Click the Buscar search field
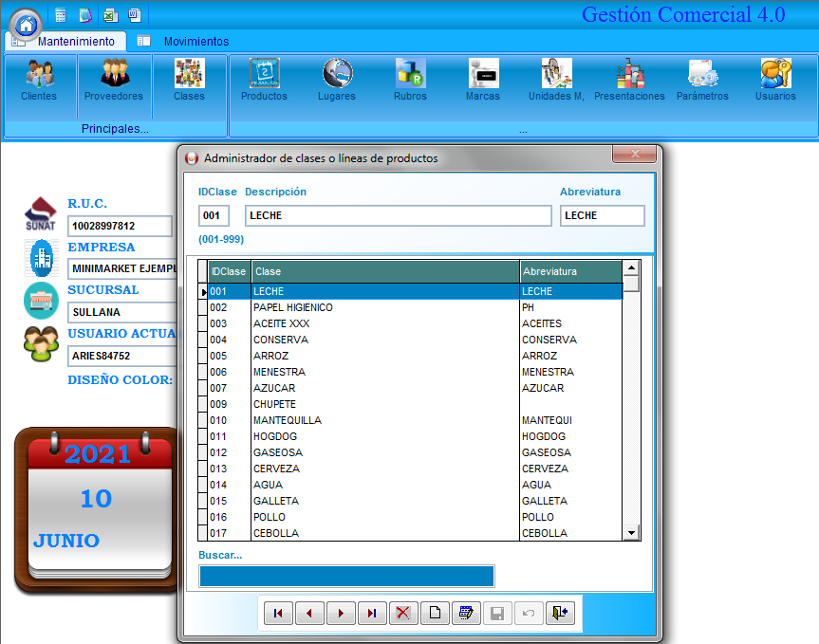 point(346,576)
